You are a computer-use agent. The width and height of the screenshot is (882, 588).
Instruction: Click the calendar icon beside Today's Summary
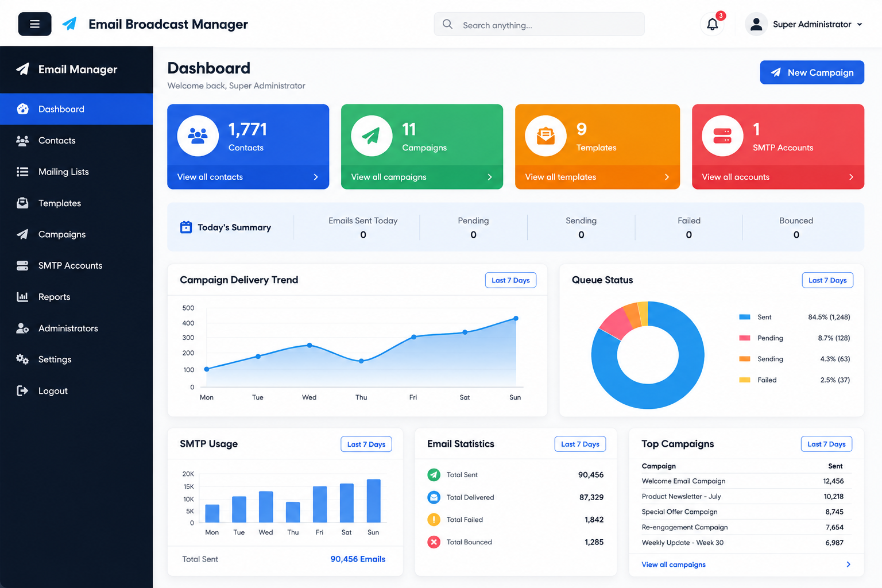pos(186,227)
